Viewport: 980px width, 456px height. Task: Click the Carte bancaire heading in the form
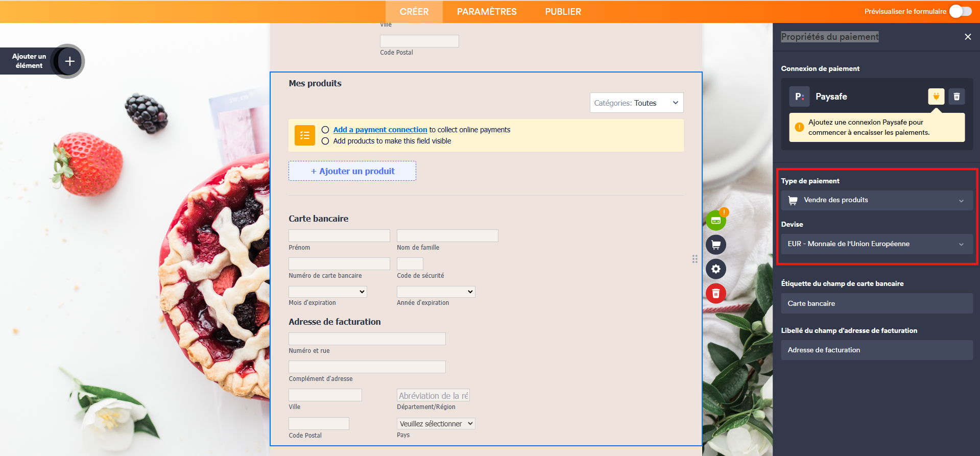click(x=319, y=219)
